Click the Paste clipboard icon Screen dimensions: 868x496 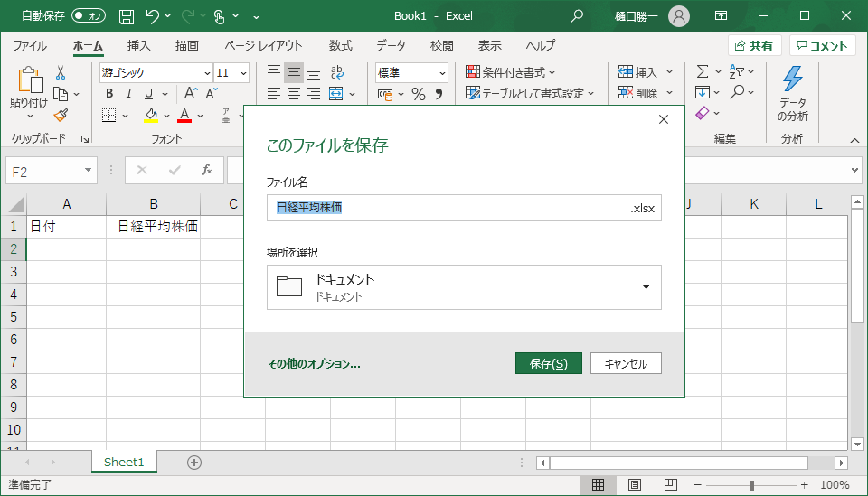(29, 80)
